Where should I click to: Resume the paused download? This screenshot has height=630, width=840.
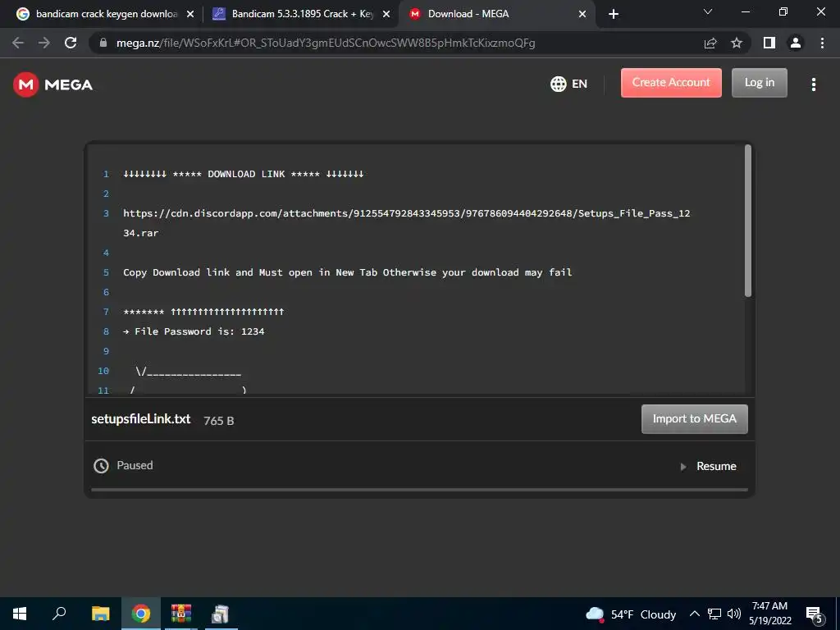tap(709, 466)
